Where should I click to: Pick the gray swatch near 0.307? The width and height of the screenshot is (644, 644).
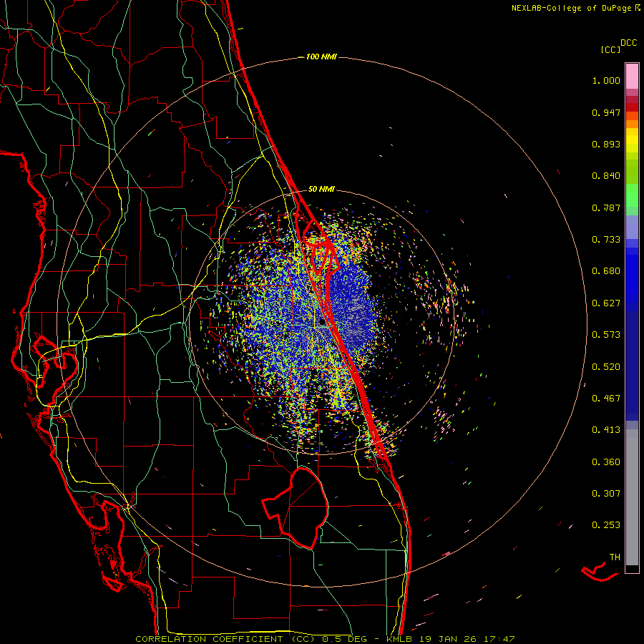click(x=632, y=497)
